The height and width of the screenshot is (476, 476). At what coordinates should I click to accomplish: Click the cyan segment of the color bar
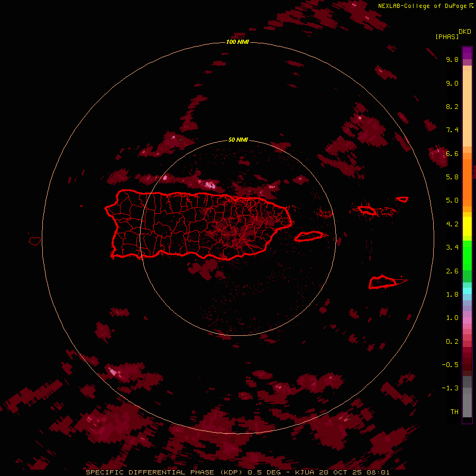467,291
